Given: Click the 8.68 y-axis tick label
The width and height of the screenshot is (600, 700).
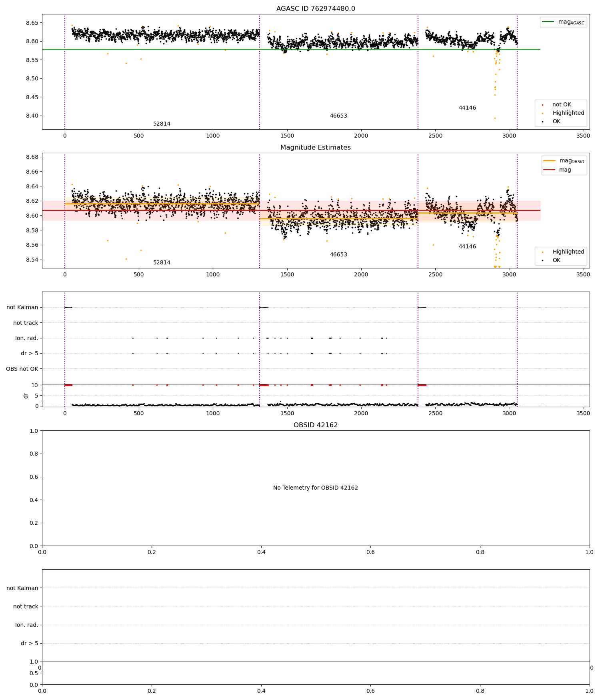Looking at the screenshot, I should 33,157.
